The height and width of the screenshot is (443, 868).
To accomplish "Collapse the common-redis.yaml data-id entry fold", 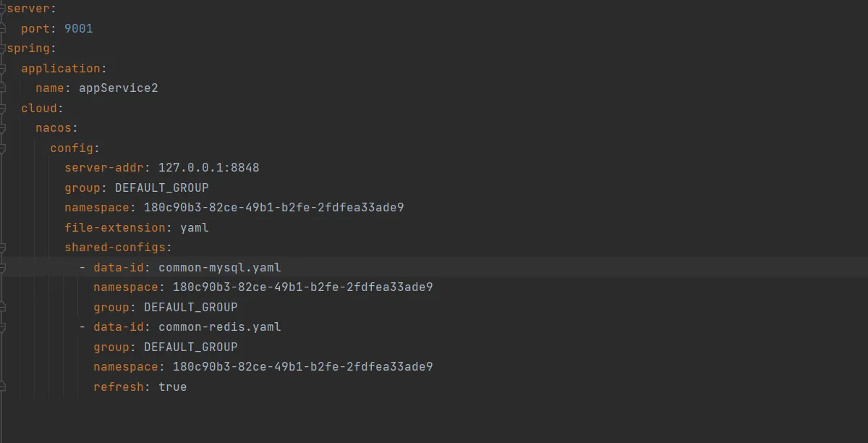I will pos(2,327).
